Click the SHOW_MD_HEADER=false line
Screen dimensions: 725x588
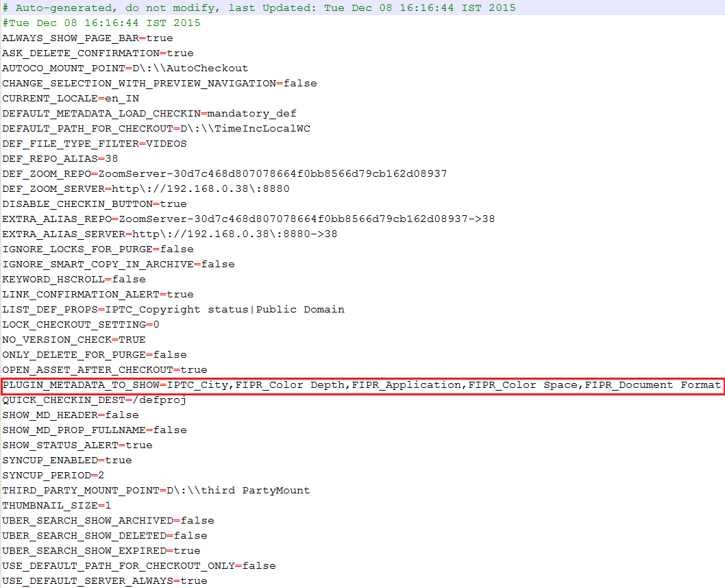(71, 415)
